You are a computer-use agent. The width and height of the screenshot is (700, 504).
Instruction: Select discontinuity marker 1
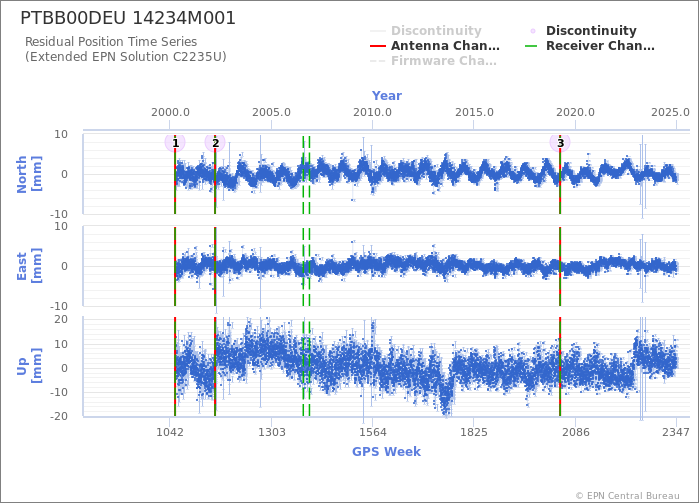175,143
